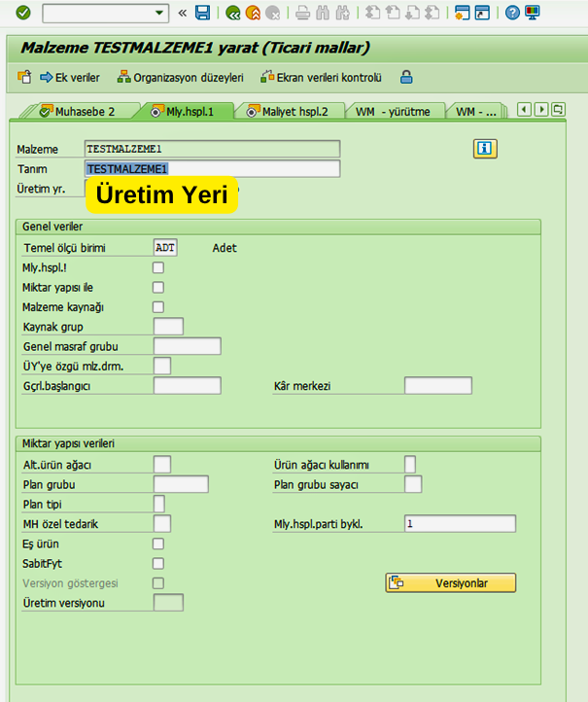Screen dimensions: 588x702
Task: Click into the Kâr merkezi input field
Action: click(437, 386)
